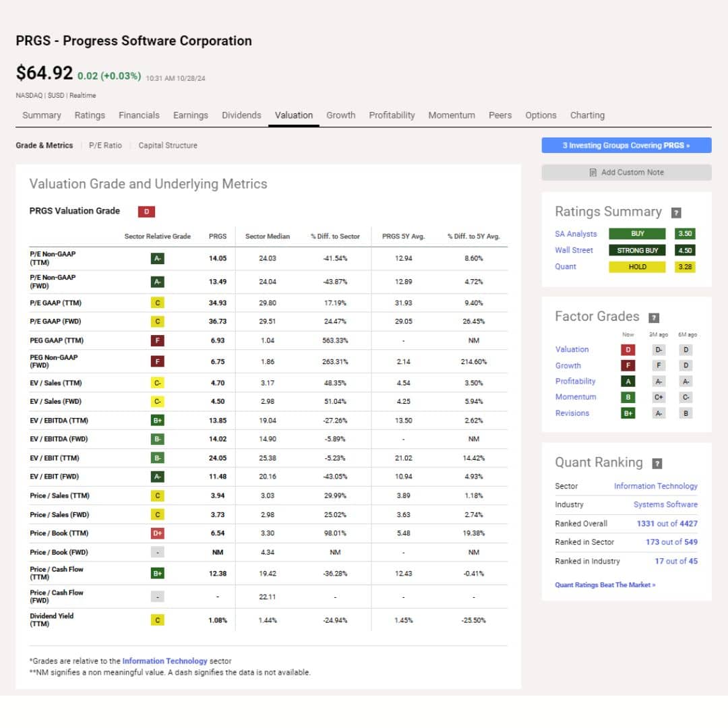Image resolution: width=728 pixels, height=728 pixels.
Task: Follow the Momentum factor grade link
Action: tap(576, 397)
